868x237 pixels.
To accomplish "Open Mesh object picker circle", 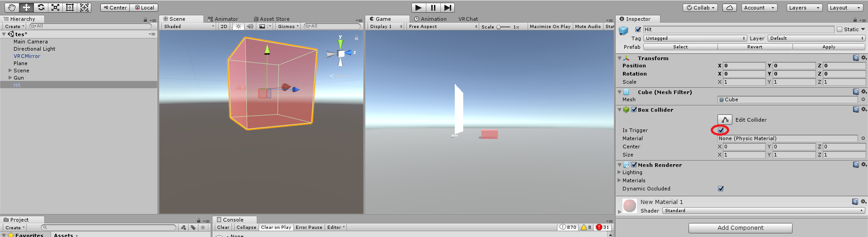I will (863, 100).
